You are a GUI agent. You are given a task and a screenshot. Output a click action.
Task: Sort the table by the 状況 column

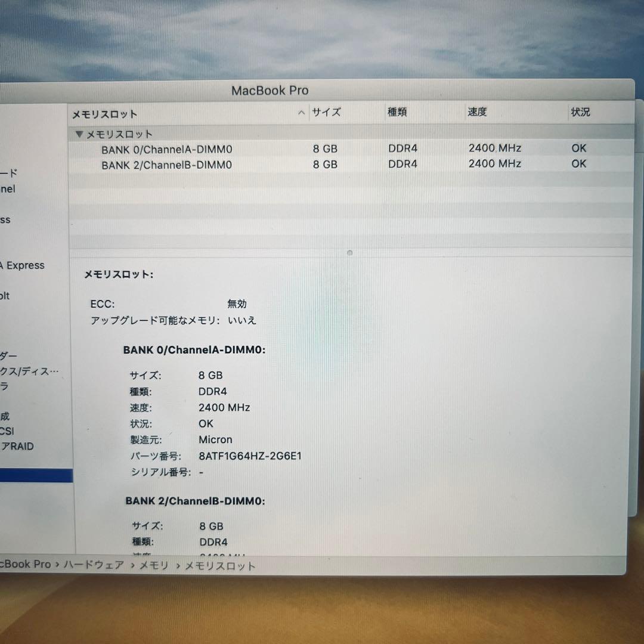click(x=580, y=112)
